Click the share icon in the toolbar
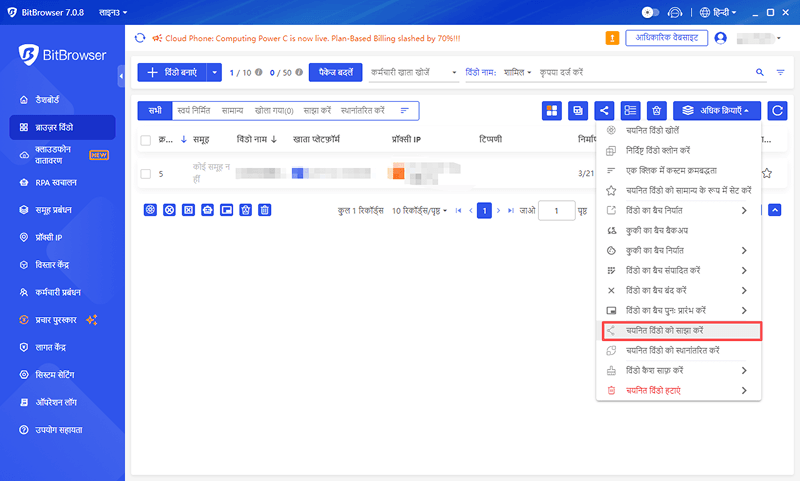This screenshot has height=481, width=800. (604, 110)
